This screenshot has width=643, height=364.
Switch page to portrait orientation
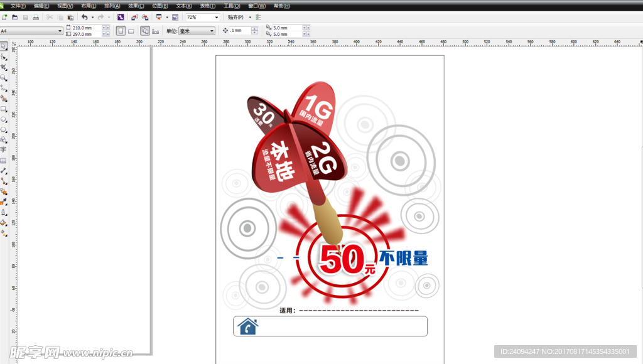tap(121, 31)
